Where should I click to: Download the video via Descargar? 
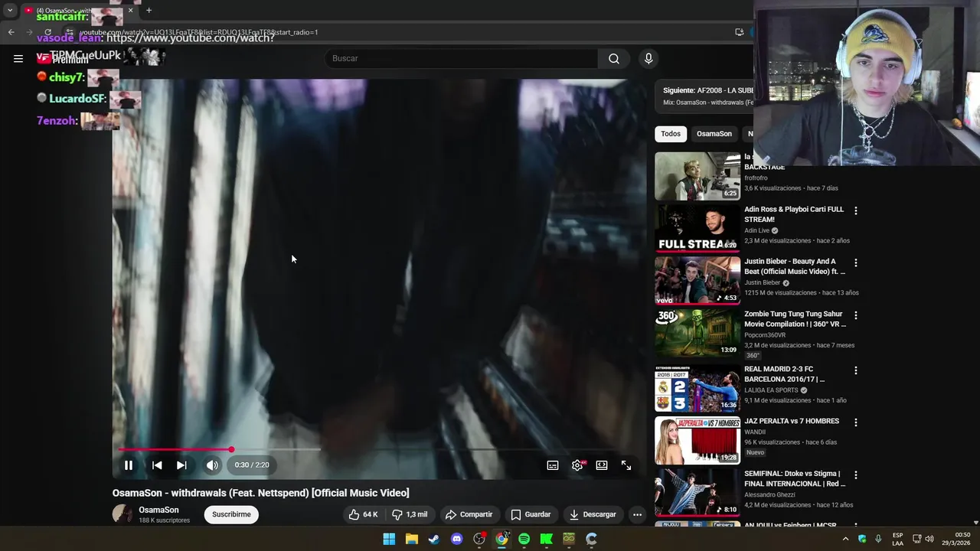coord(593,515)
